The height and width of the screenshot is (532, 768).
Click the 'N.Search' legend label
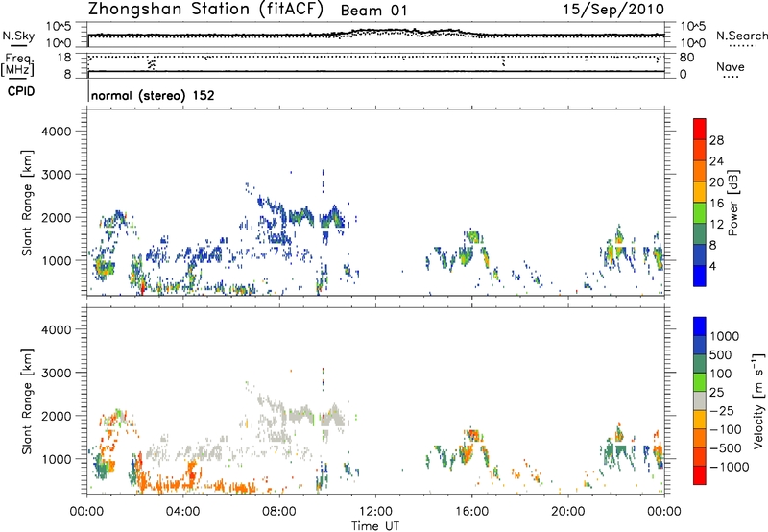click(x=741, y=36)
